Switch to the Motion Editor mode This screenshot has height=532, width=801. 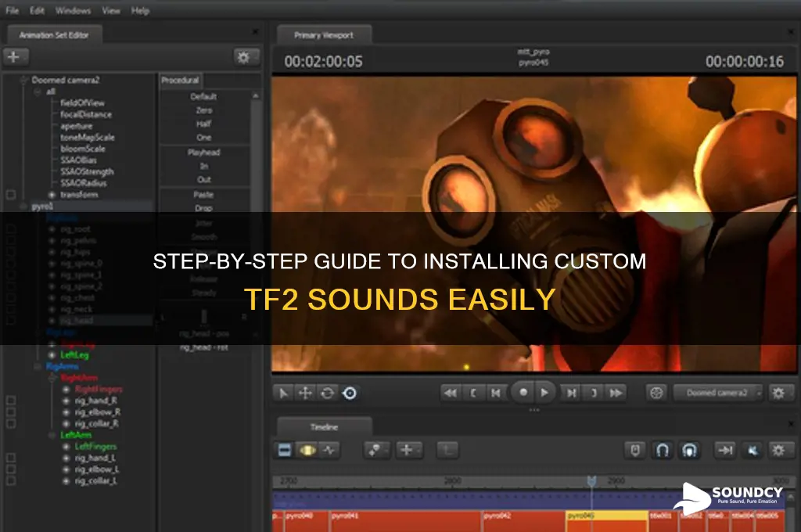point(307,450)
